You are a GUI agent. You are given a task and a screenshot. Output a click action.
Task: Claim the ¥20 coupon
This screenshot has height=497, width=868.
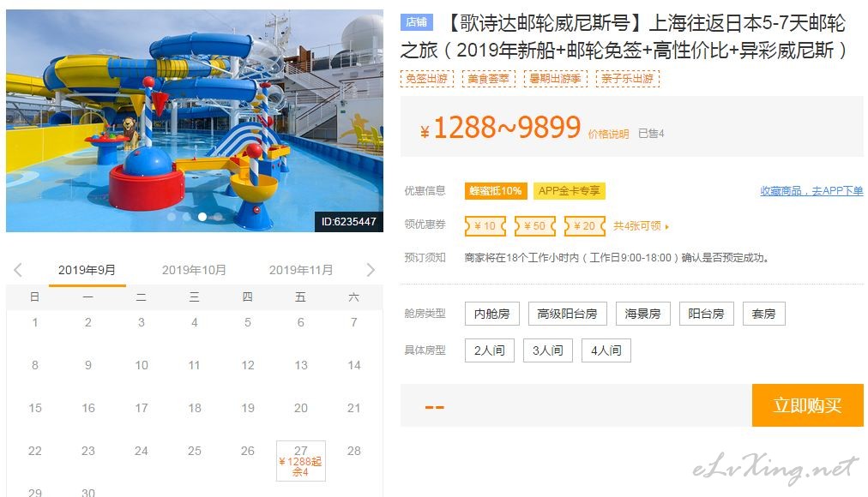585,225
